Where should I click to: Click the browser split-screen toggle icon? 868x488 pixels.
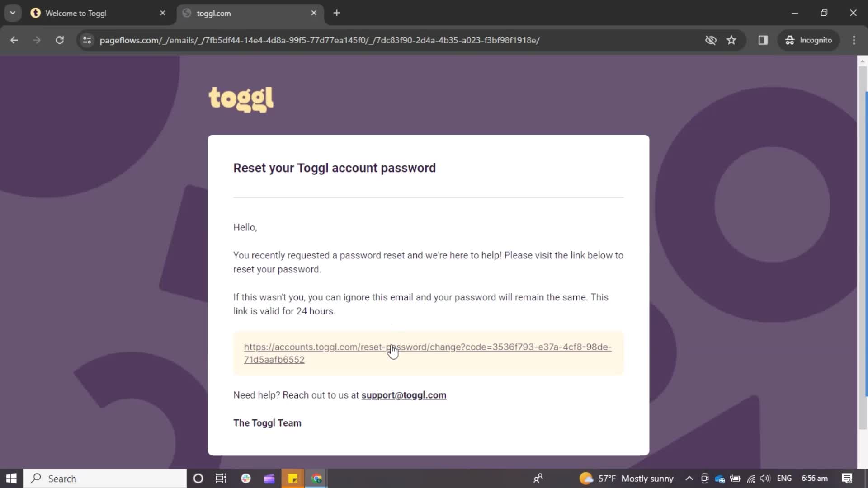(763, 40)
